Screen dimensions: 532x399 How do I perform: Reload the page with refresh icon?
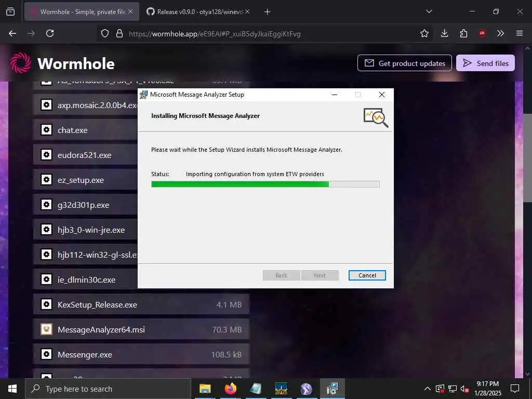50,33
